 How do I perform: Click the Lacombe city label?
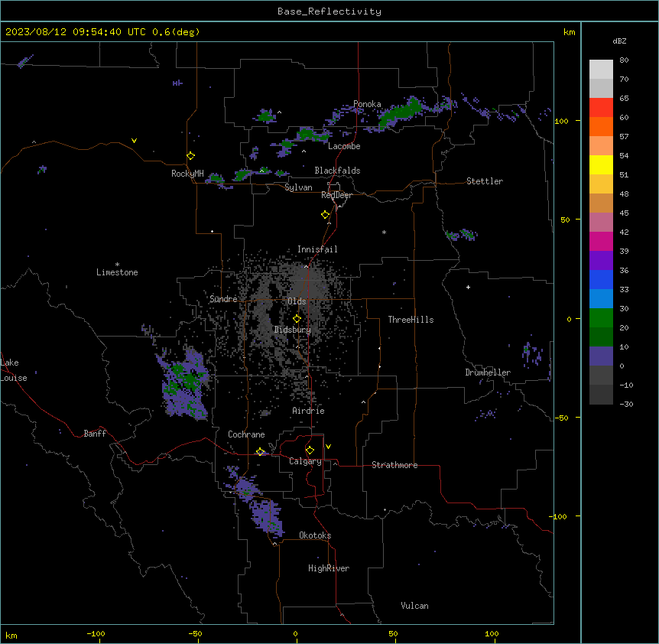click(344, 146)
